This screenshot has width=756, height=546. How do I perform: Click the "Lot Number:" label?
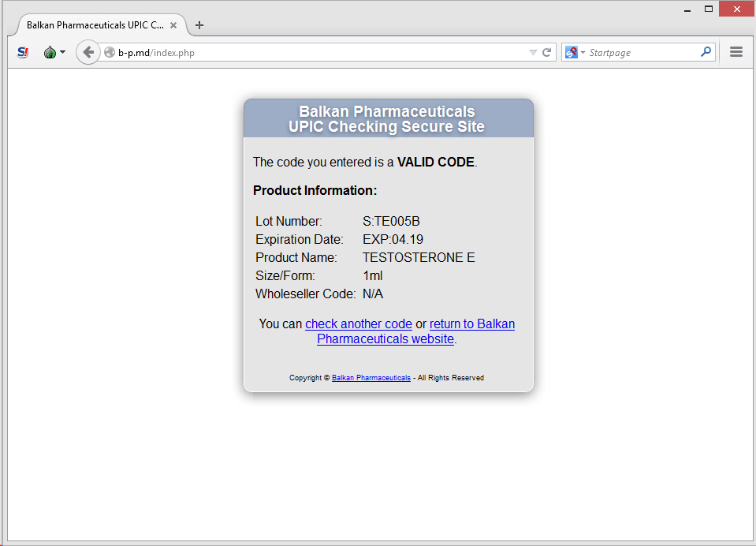pos(289,221)
